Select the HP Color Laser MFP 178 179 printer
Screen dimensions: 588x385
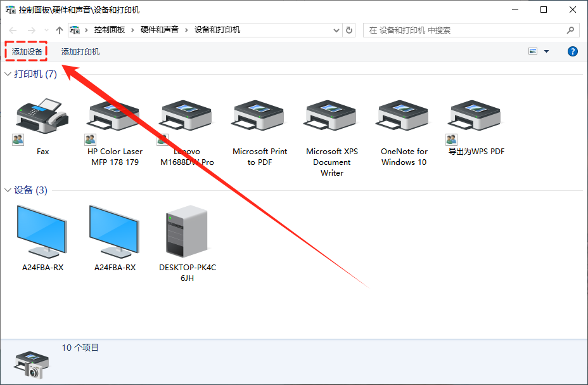tap(115, 116)
